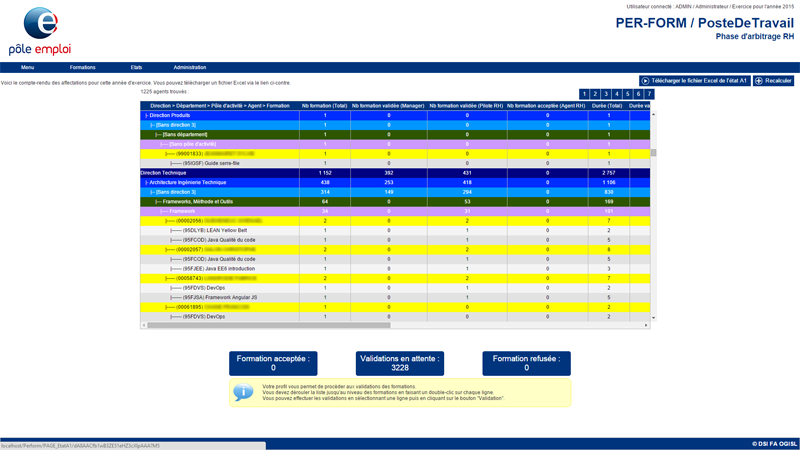Click the '1225 agents trouvés' text
The height and width of the screenshot is (450, 800).
164,92
